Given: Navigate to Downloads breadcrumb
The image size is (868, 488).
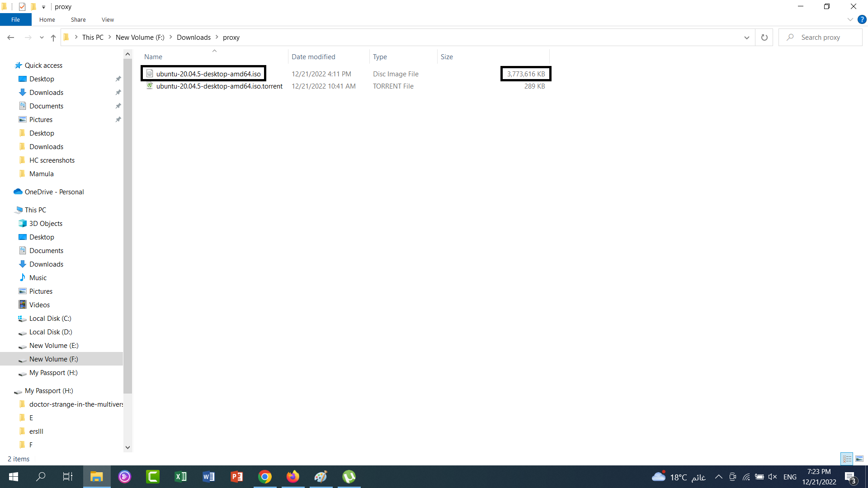Looking at the screenshot, I should (193, 38).
